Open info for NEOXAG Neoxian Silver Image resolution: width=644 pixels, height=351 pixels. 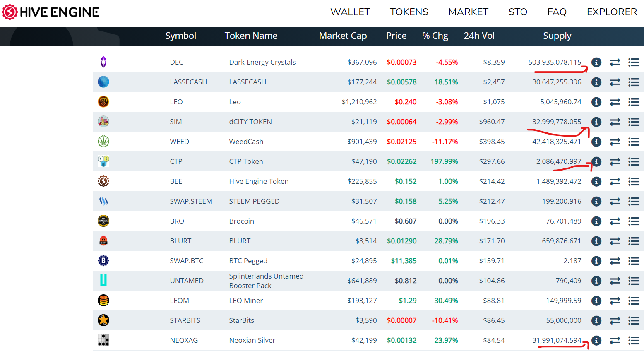(x=596, y=340)
